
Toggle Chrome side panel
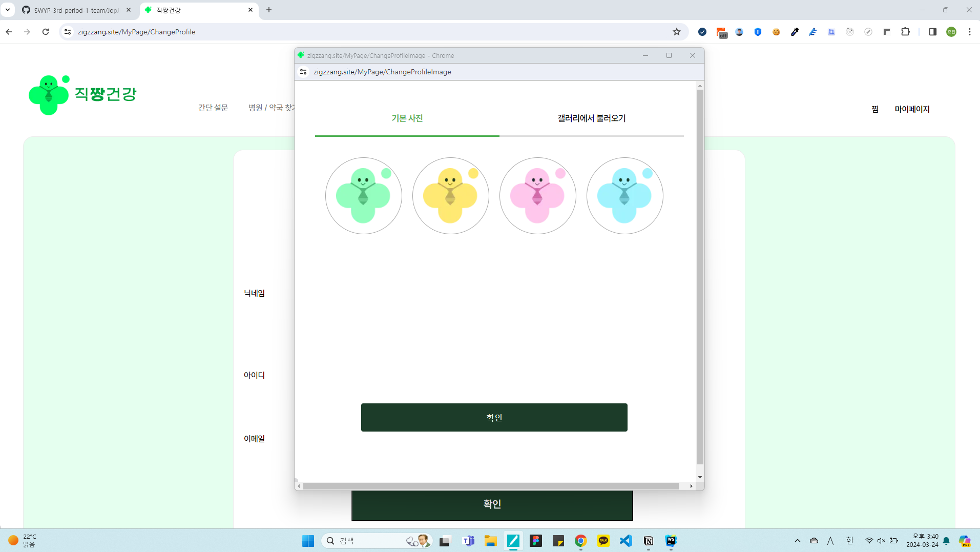tap(932, 32)
